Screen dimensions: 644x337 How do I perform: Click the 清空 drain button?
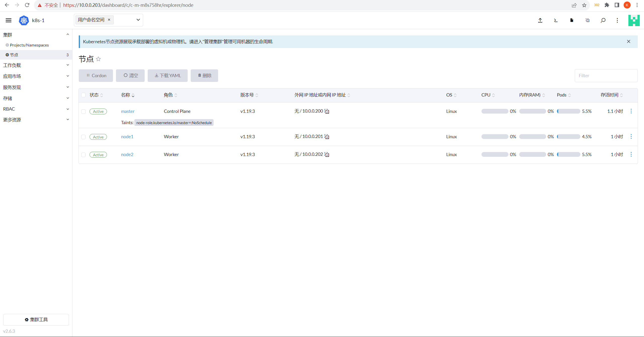[x=130, y=76]
